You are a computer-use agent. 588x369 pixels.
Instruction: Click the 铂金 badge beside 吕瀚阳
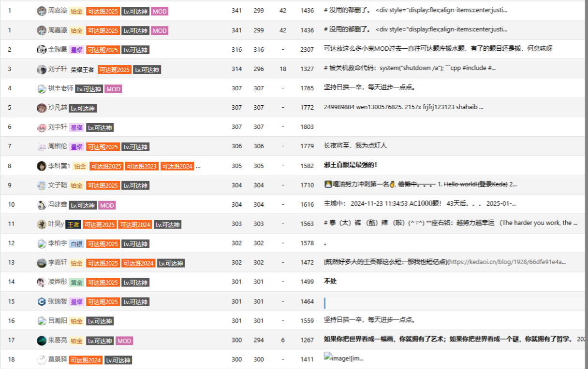76,321
